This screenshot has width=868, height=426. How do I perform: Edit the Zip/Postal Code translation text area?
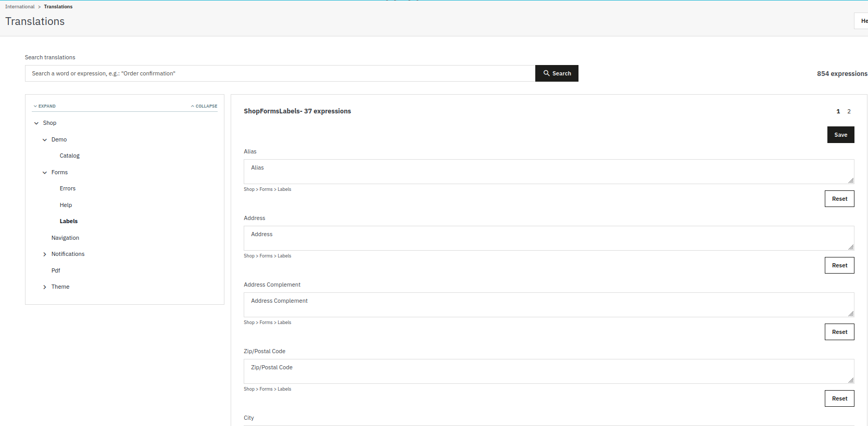click(x=549, y=371)
